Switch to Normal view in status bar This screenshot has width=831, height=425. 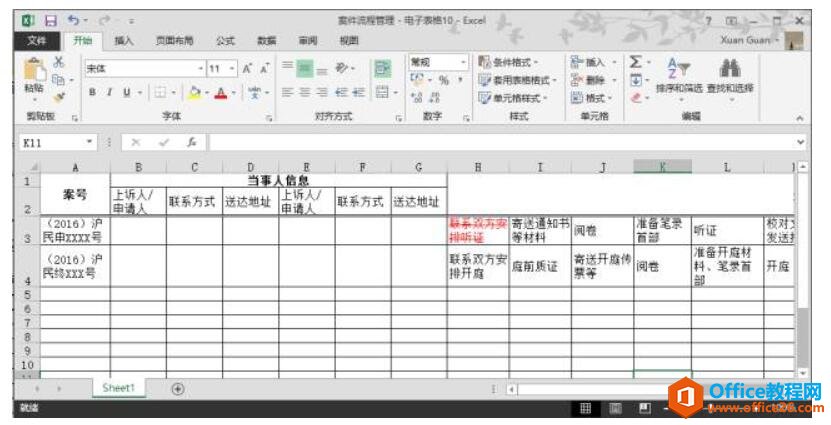click(586, 408)
